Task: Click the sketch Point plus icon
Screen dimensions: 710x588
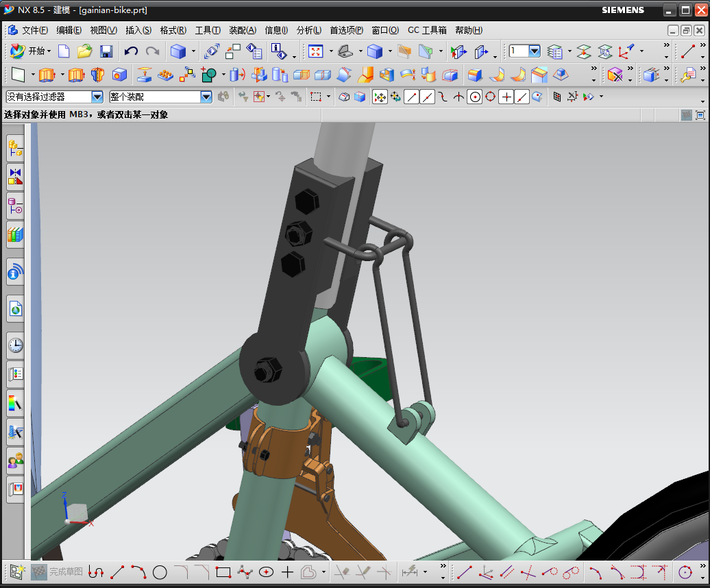Action: (288, 573)
